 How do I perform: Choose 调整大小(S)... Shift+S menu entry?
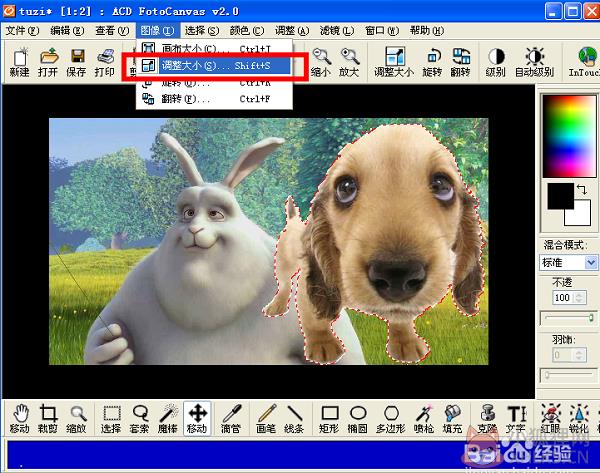pos(214,66)
